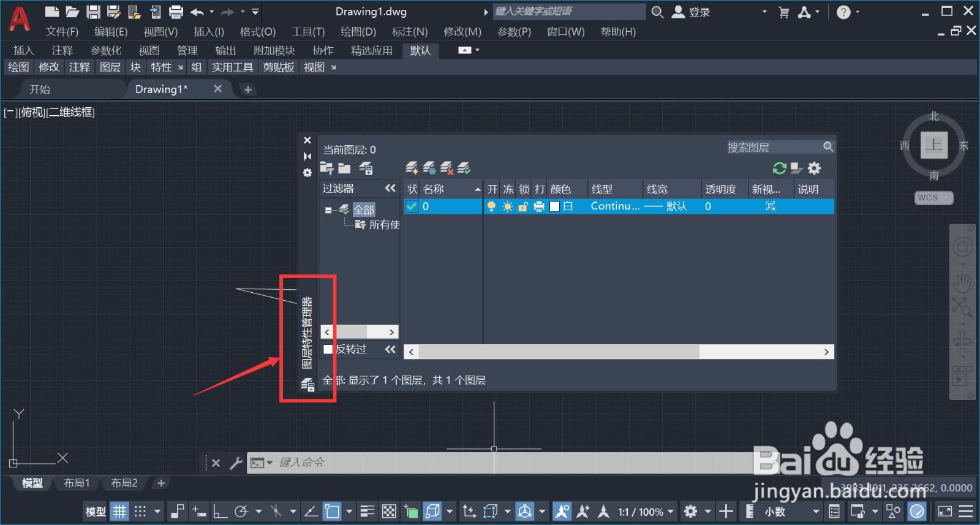This screenshot has width=980, height=525.
Task: Collapse the 全部 tree node
Action: coord(328,210)
